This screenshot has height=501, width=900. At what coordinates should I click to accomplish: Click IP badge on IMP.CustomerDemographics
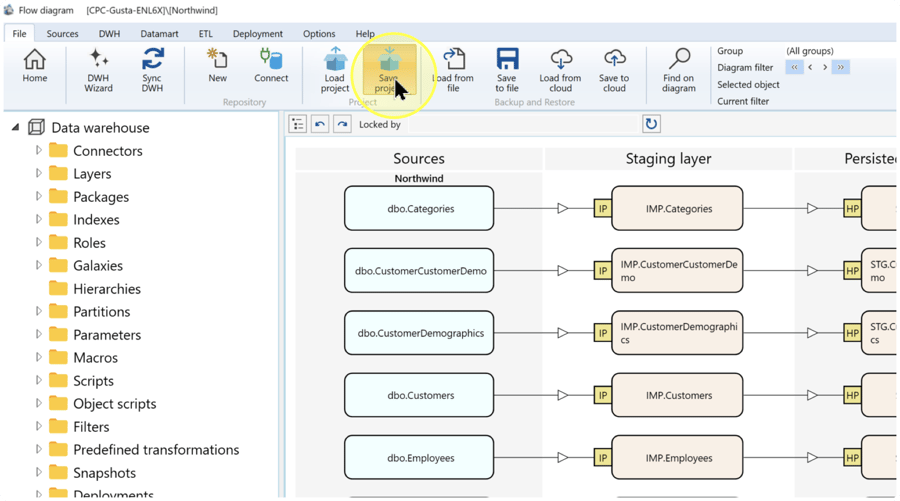pyautogui.click(x=603, y=333)
